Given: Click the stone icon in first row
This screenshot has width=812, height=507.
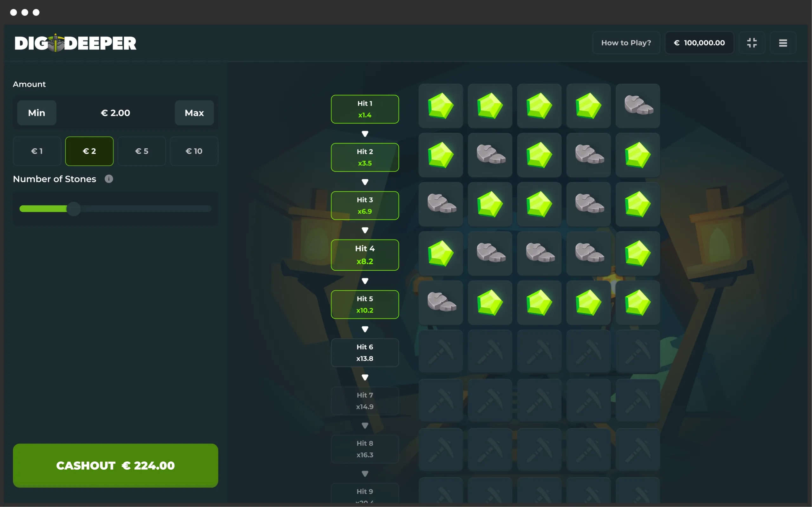Looking at the screenshot, I should 638,106.
